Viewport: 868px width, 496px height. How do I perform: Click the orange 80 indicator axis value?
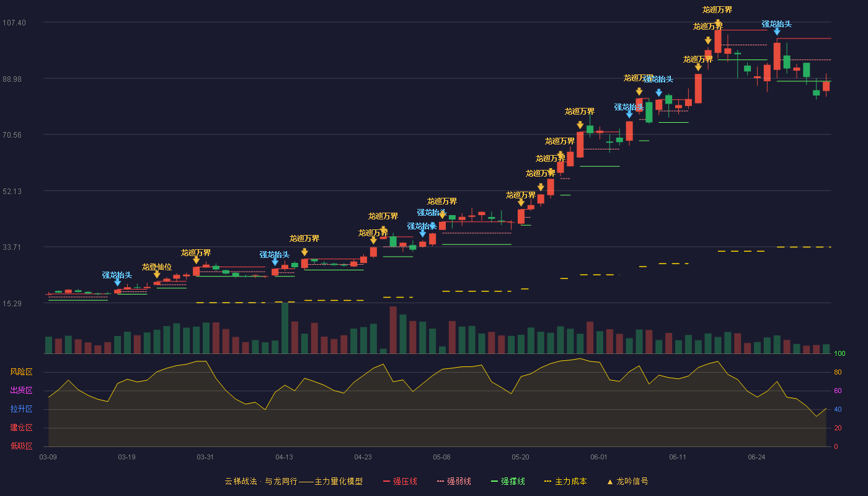tap(838, 372)
